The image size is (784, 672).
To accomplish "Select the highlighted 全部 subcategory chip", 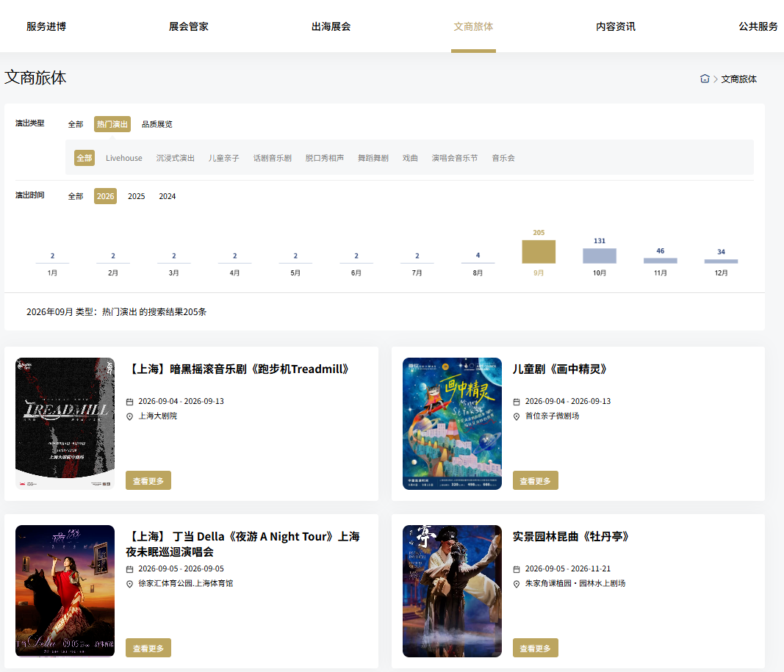I will (84, 158).
